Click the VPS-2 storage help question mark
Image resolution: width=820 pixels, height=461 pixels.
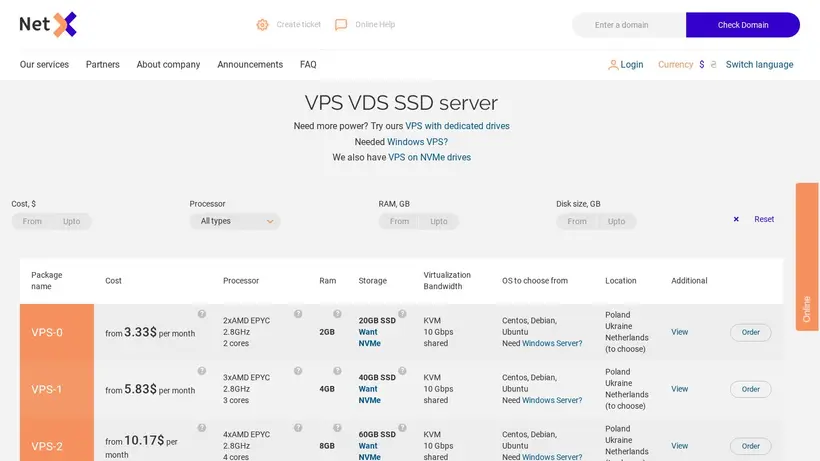[x=402, y=428]
